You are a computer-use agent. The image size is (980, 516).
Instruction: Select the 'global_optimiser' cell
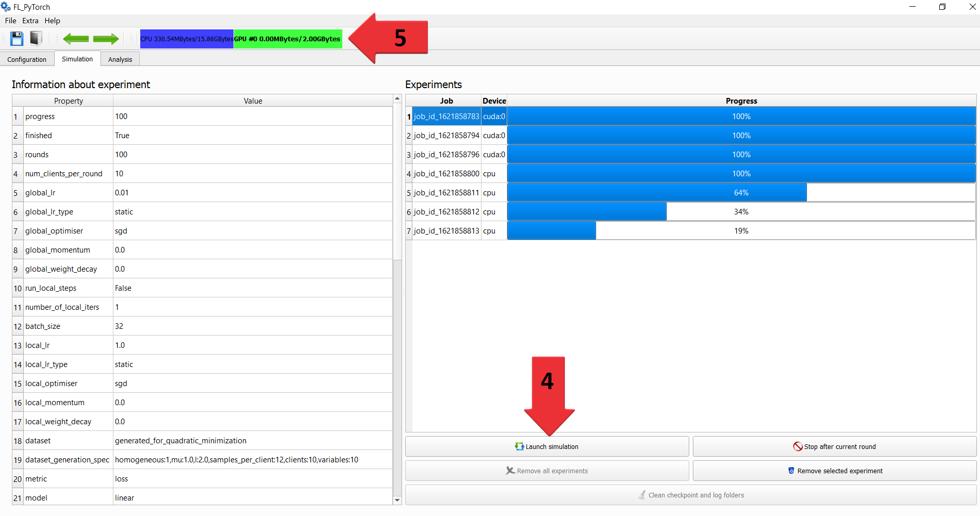[x=68, y=231]
